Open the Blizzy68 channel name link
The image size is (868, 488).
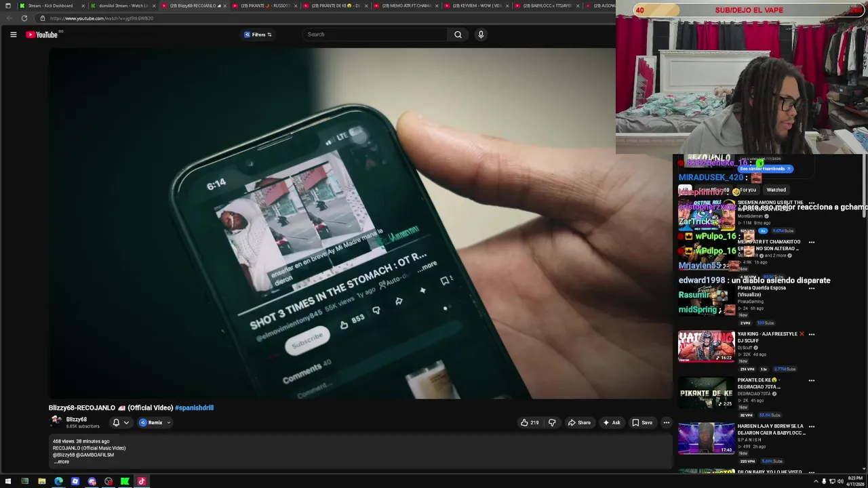coord(77,420)
